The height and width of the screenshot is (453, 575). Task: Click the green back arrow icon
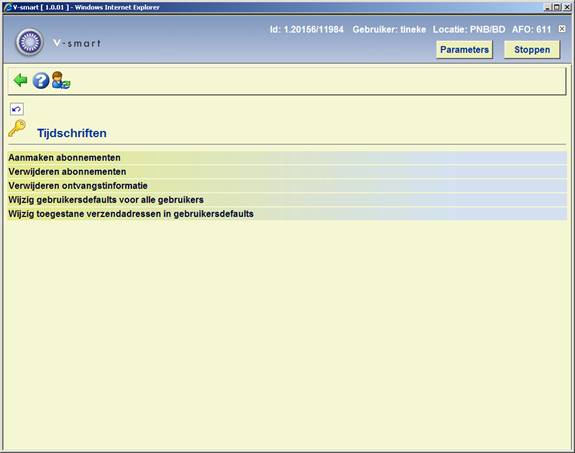[x=21, y=80]
